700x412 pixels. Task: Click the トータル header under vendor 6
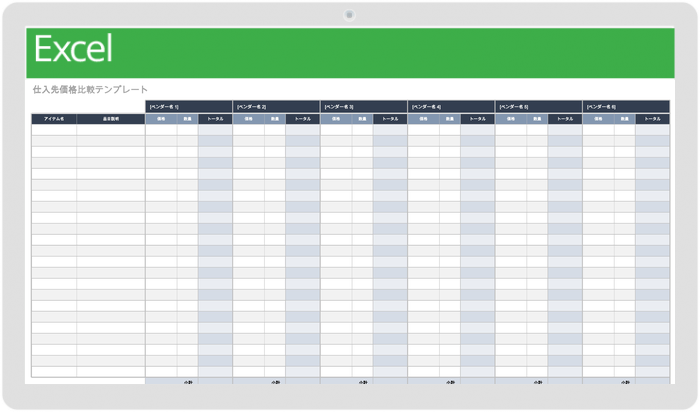pyautogui.click(x=653, y=119)
